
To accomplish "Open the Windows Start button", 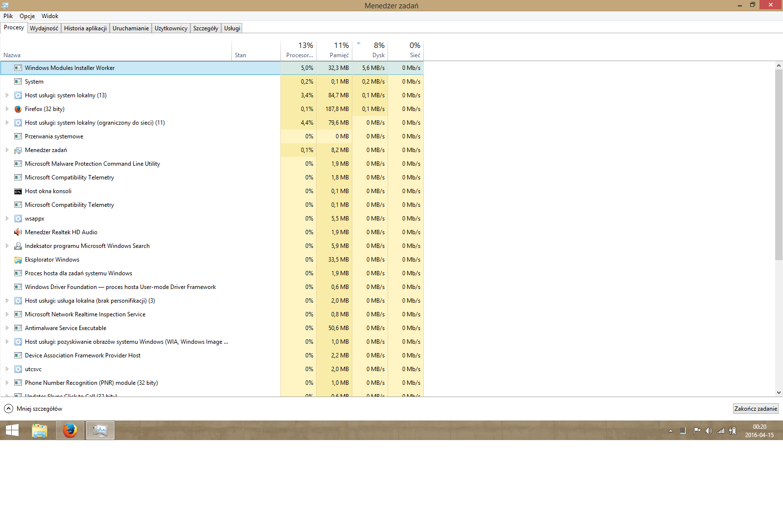I will (12, 430).
